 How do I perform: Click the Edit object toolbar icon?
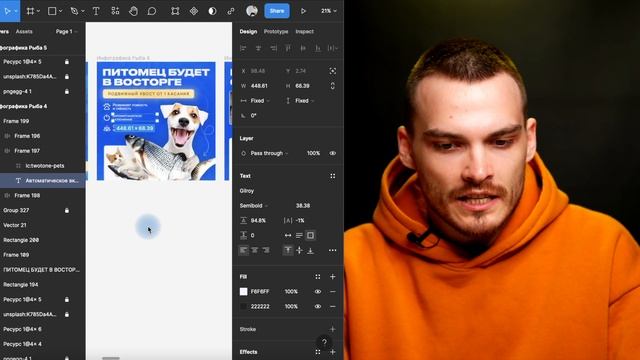(x=175, y=11)
